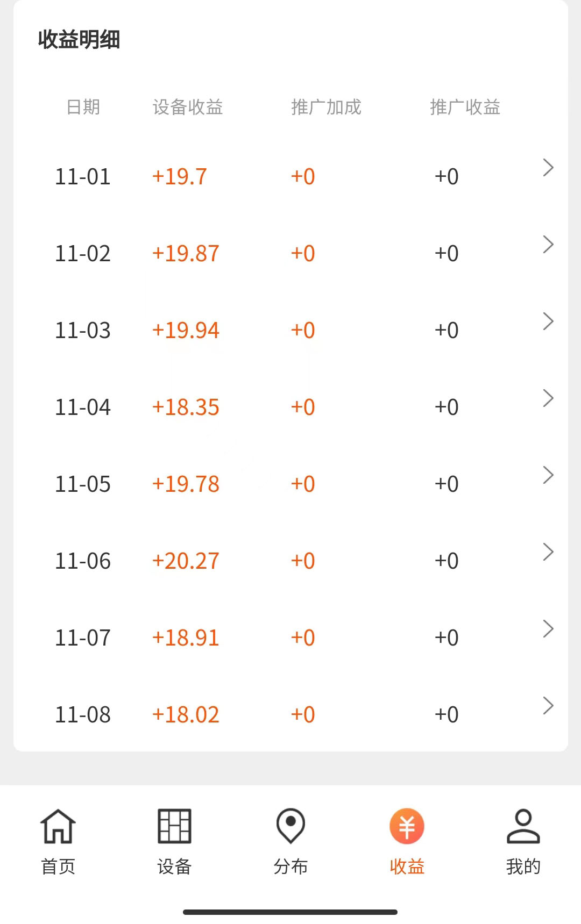Open the 设备 devices grid icon
This screenshot has width=581, height=924.
174,826
